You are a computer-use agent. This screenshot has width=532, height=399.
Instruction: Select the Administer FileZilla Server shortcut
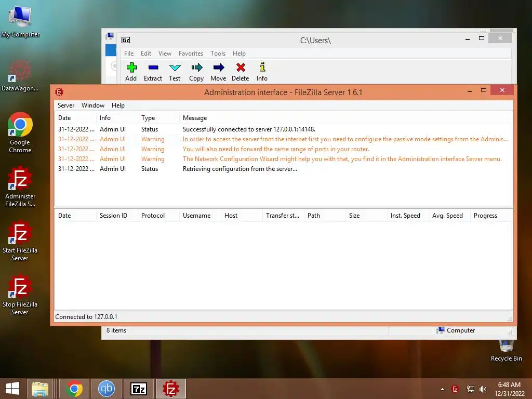[x=20, y=187]
